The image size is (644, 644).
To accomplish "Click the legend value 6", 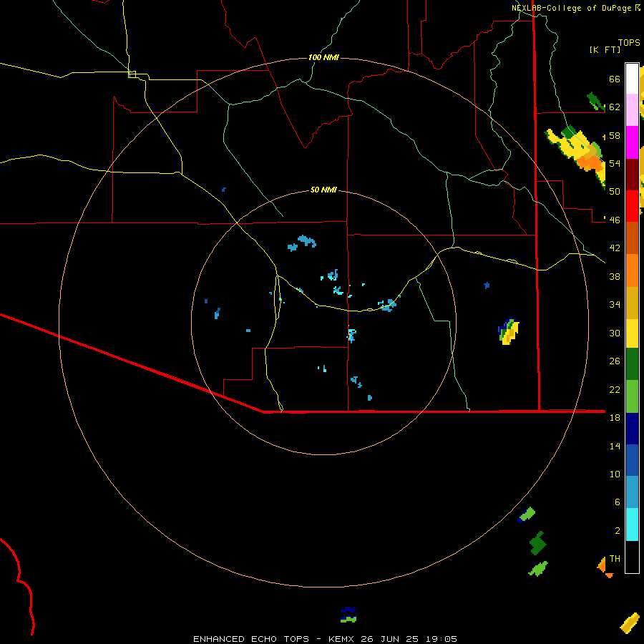I will pyautogui.click(x=617, y=502).
